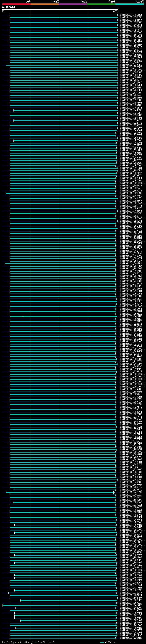This screenshot has height=644, width=146.
Task: Select the UniRef100_B5XDS1 label
Action: (131, 326)
